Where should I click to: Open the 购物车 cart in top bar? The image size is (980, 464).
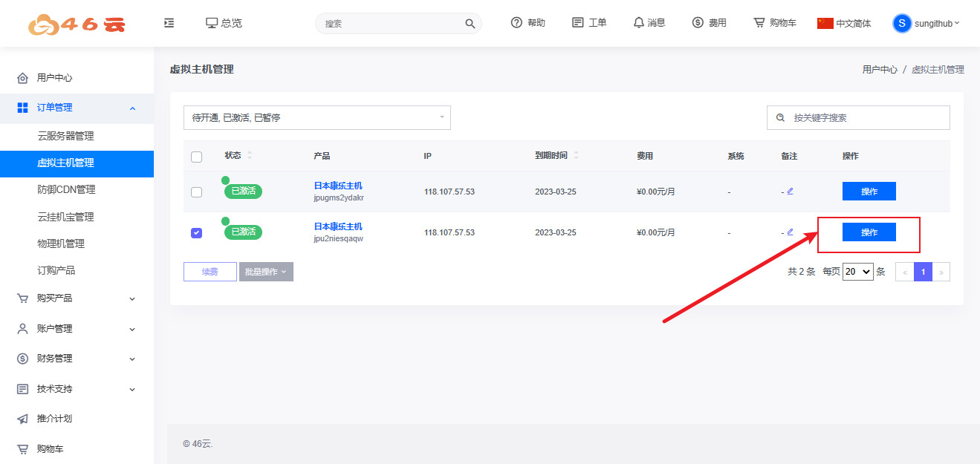tap(759, 23)
